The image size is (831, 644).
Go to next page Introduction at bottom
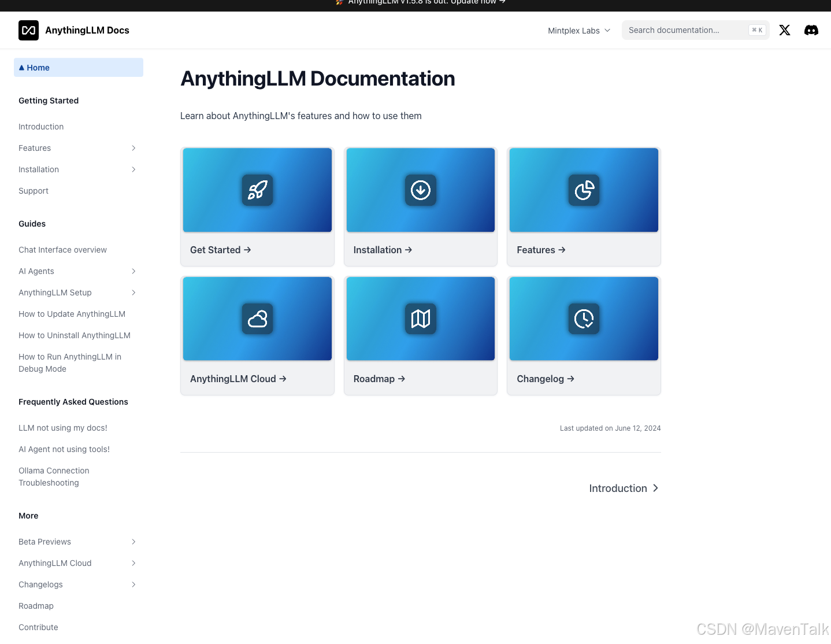point(624,488)
